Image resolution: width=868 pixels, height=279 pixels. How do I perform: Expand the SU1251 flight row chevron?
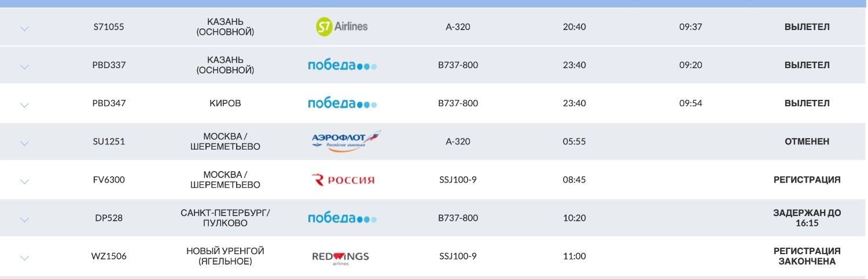pos(24,143)
